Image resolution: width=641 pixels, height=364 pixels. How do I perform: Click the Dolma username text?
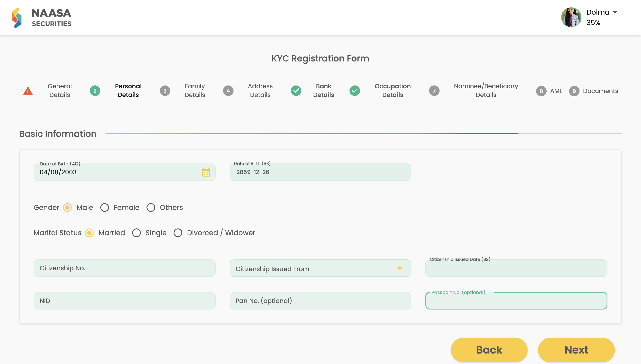[x=598, y=12]
